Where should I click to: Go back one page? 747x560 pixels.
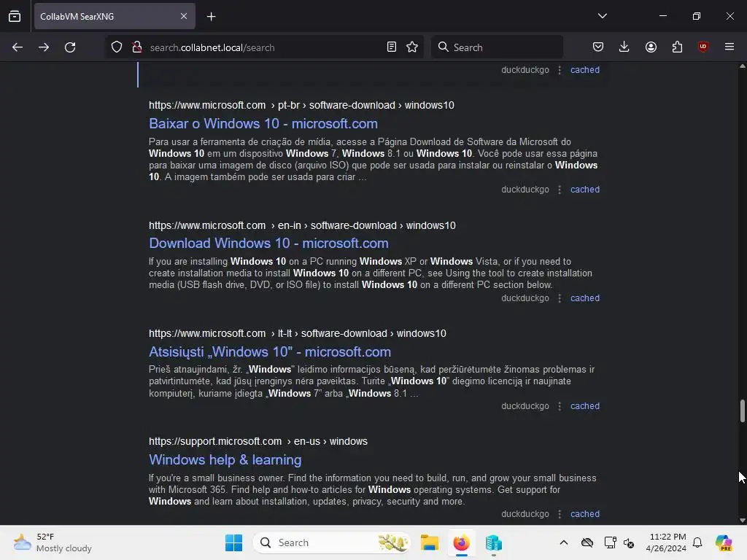coord(18,47)
